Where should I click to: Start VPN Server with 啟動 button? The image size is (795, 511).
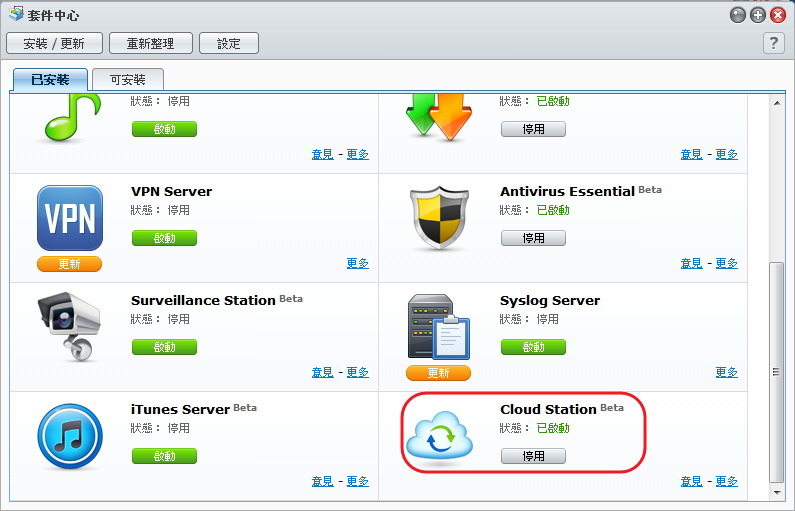coord(164,238)
